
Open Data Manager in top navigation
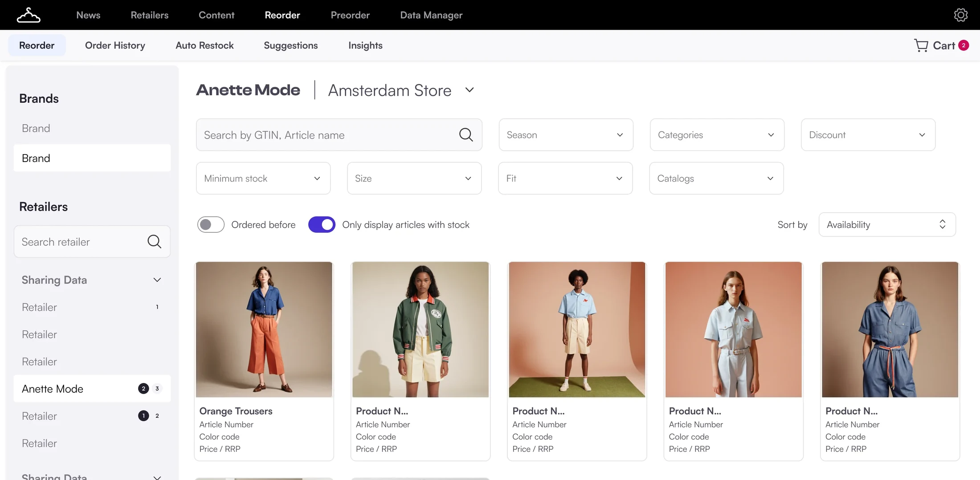point(431,15)
